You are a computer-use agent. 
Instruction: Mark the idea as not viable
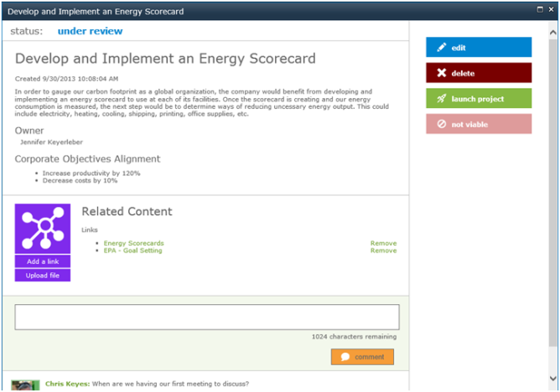pos(478,125)
